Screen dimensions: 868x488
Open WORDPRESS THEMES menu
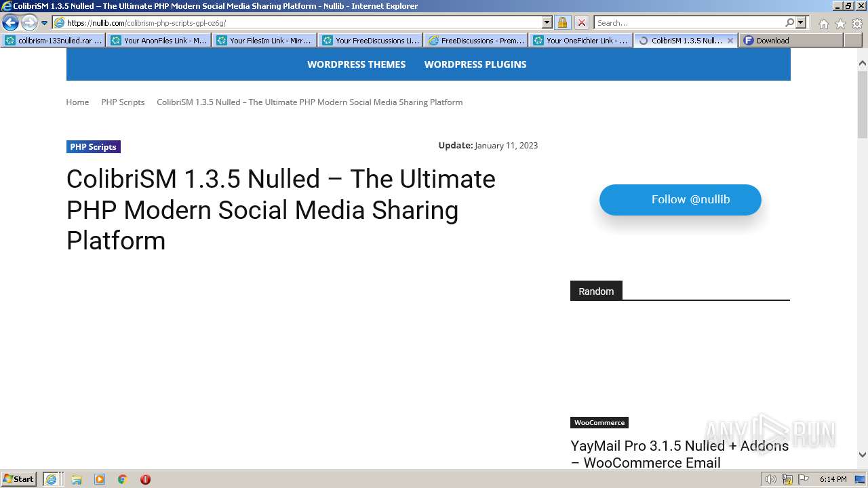click(x=356, y=64)
